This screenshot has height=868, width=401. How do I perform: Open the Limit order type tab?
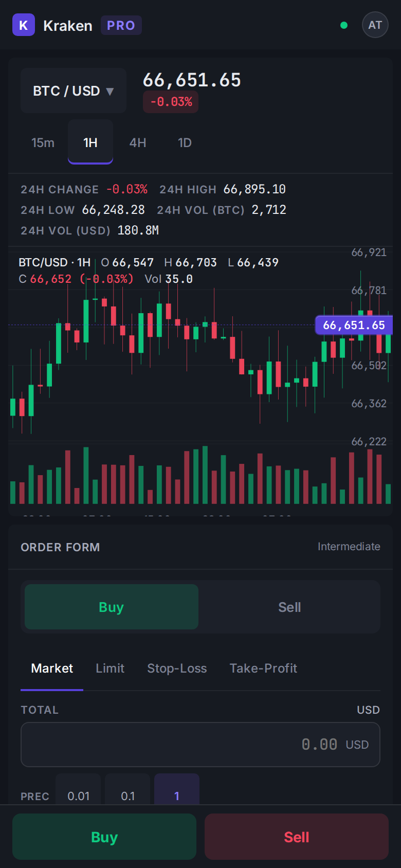(110, 668)
